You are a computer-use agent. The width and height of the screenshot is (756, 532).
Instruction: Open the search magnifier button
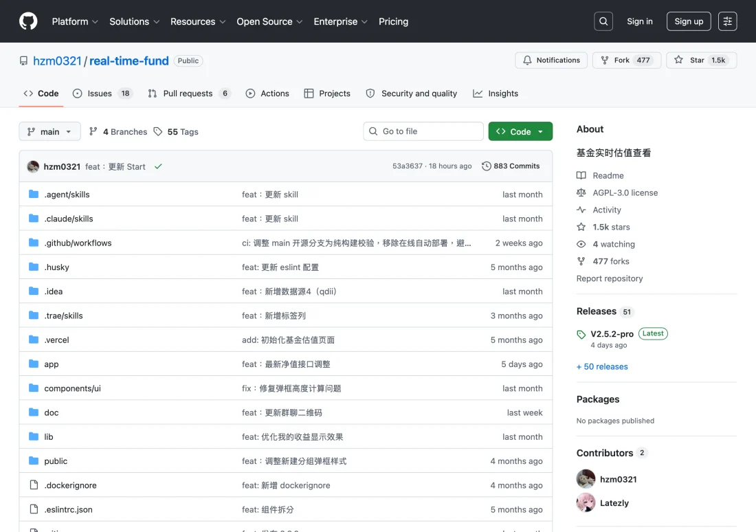pos(603,21)
